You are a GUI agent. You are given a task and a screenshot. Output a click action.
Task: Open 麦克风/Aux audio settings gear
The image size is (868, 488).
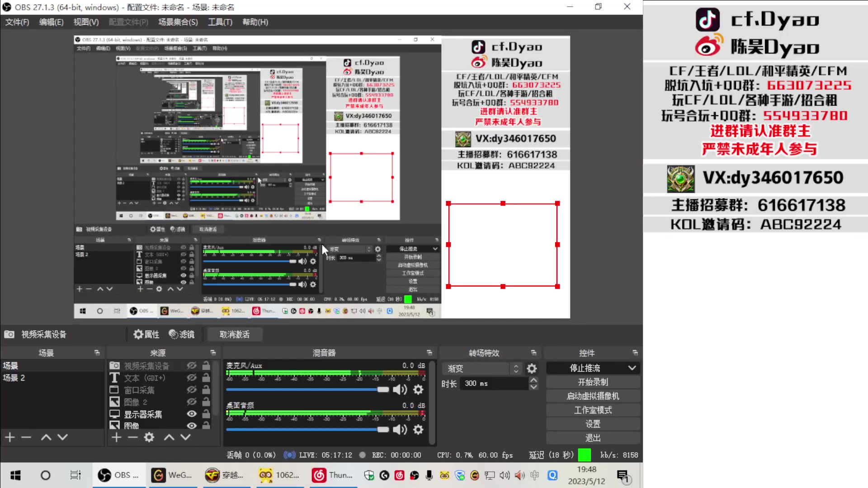(419, 389)
